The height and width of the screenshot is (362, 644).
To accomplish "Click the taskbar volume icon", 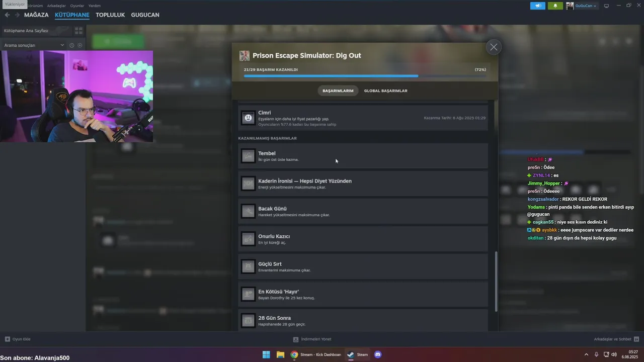I will click(614, 354).
